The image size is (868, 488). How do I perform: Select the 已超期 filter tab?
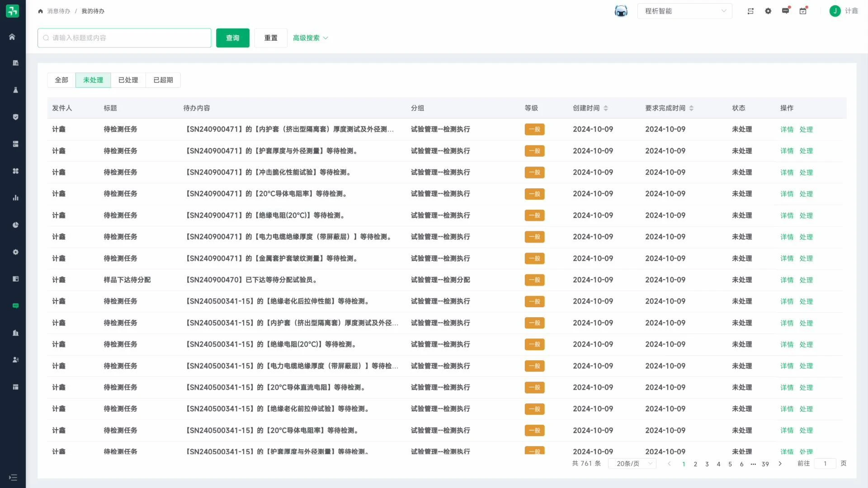coord(163,80)
